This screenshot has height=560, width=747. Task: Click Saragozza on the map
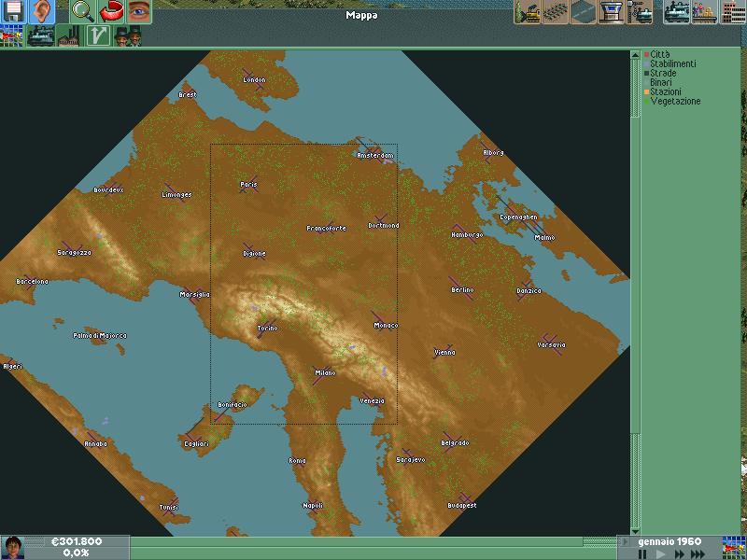coord(74,253)
